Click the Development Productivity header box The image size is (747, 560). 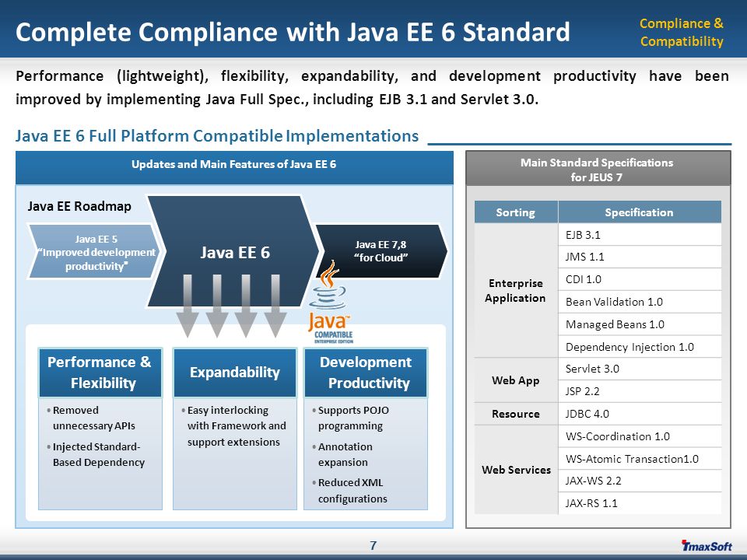[x=366, y=373]
